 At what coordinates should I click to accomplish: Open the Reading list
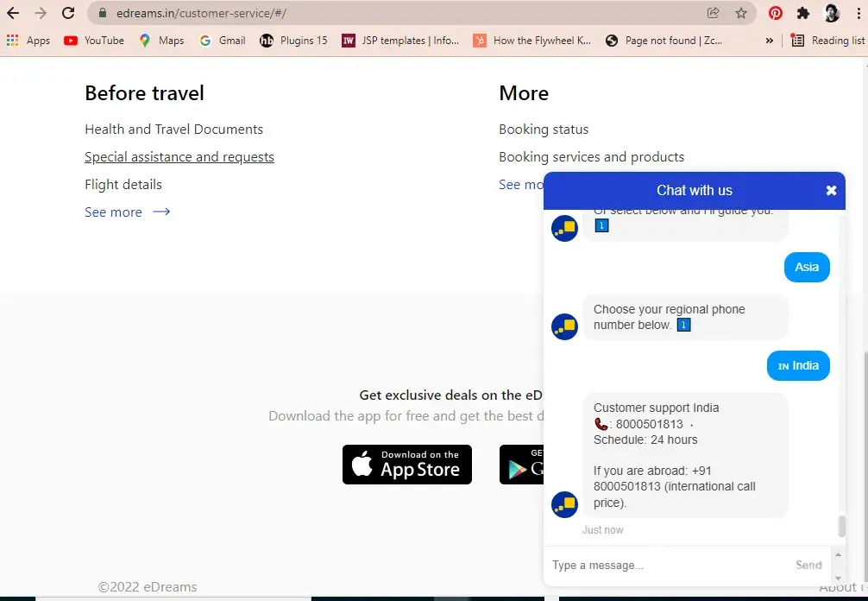point(828,41)
